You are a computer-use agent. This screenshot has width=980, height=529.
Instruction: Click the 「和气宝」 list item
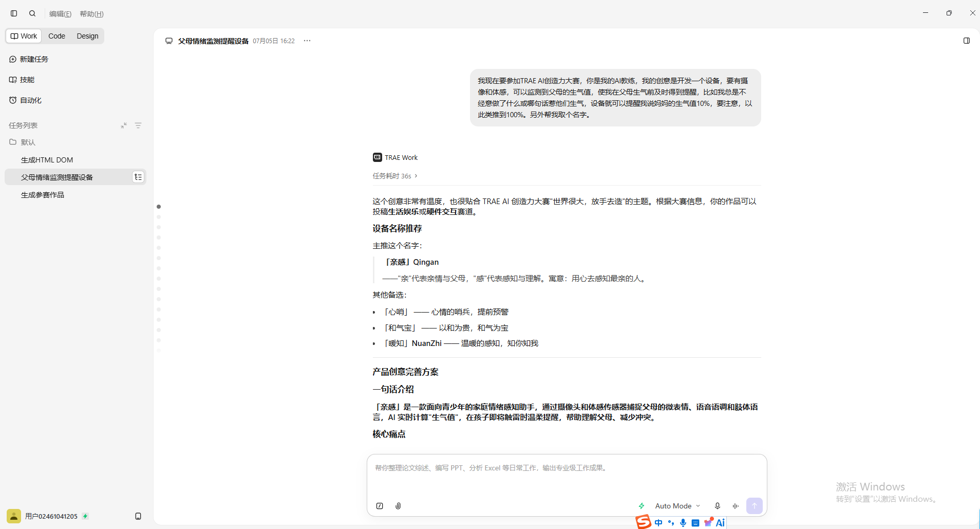[x=445, y=328]
